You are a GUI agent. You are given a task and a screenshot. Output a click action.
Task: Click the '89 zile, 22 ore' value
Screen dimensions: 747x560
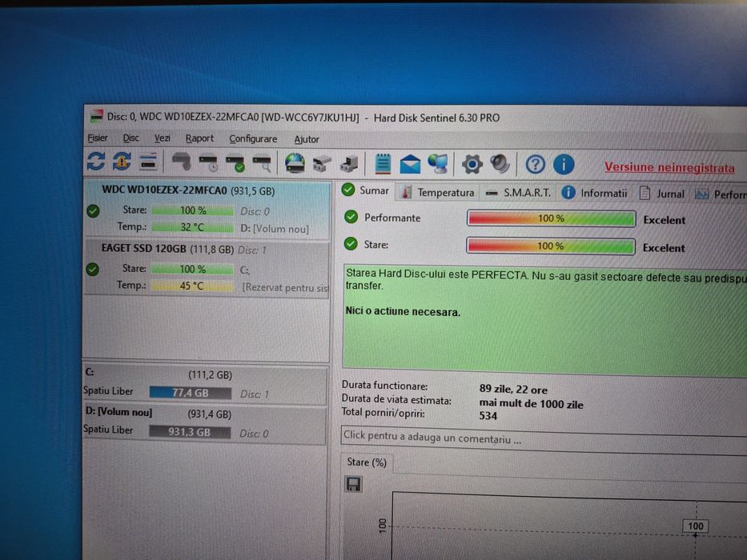point(513,390)
